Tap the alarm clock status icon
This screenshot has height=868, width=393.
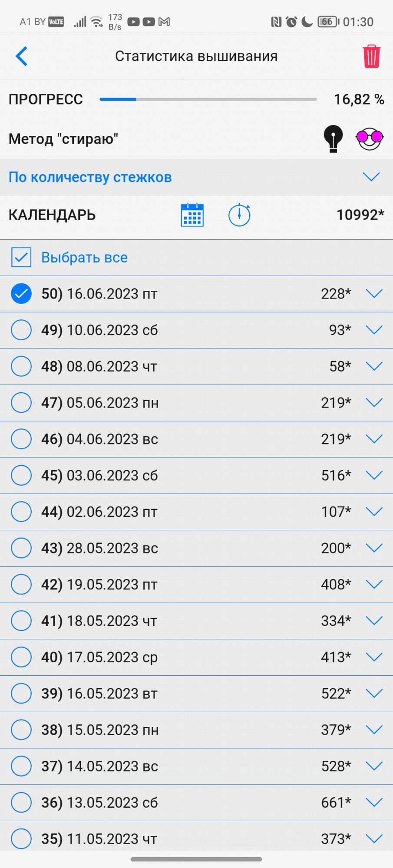click(291, 22)
